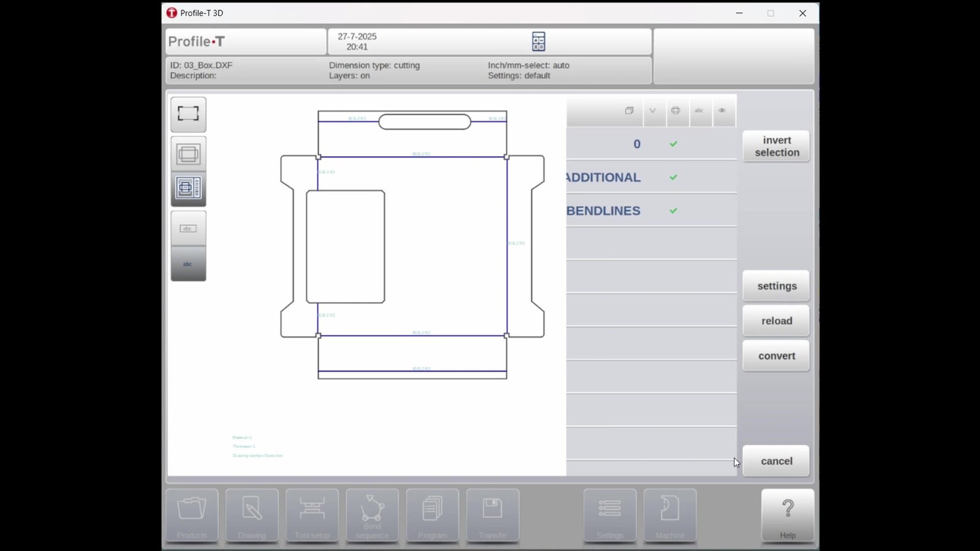Image resolution: width=980 pixels, height=551 pixels.
Task: Click the ID: 03_Box.DXF text
Action: point(201,65)
